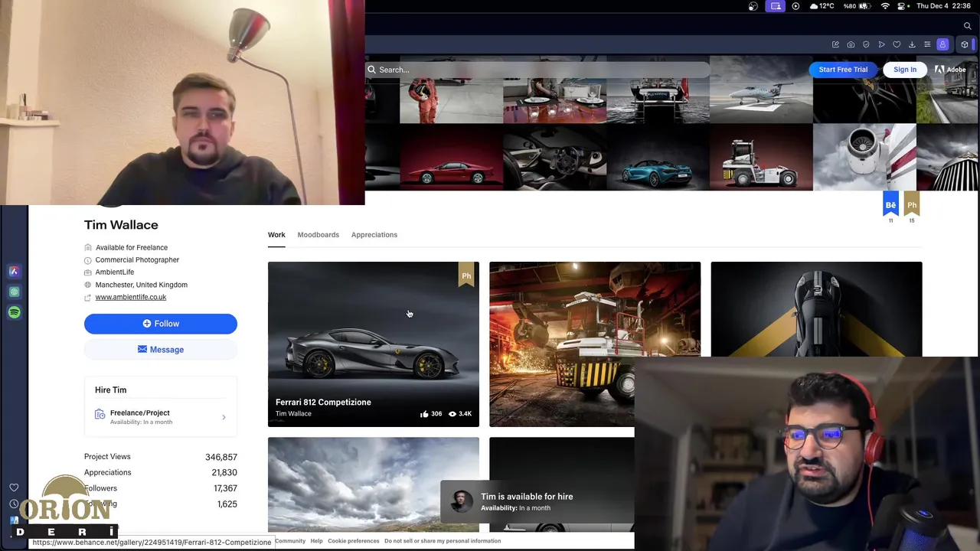980x551 pixels.
Task: Open the extensions cube icon
Action: click(964, 44)
